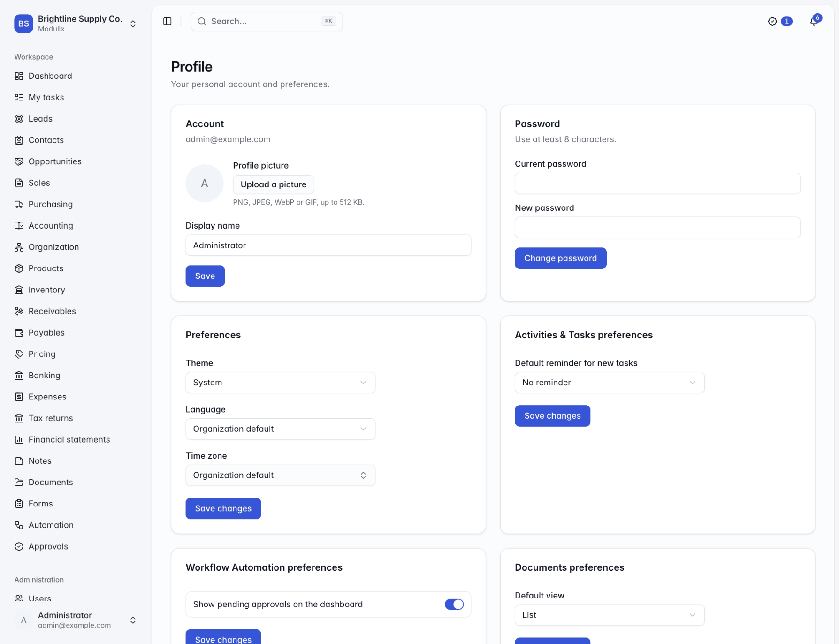
Task: Click the Dashboard icon in sidebar
Action: click(19, 76)
